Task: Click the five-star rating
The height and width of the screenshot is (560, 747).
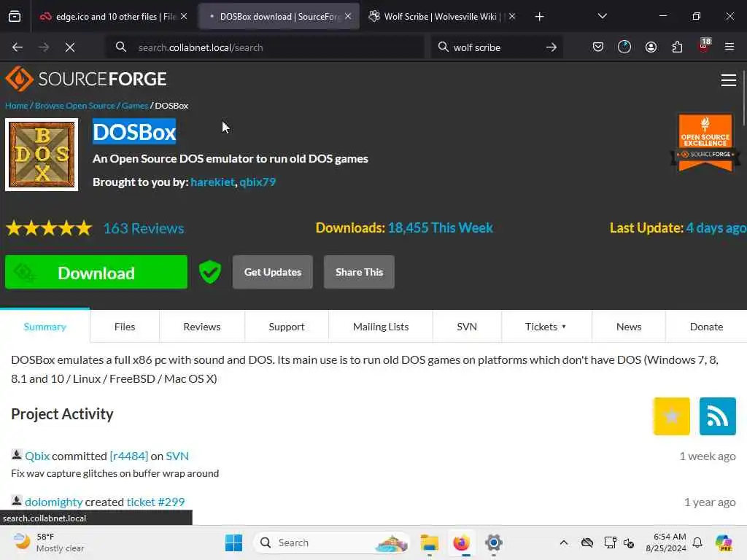Action: coord(49,228)
